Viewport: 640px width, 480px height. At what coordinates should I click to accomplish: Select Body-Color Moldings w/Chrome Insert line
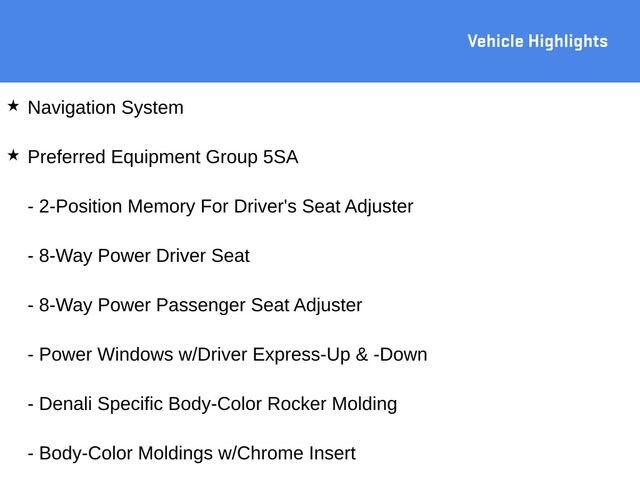[x=191, y=453]
